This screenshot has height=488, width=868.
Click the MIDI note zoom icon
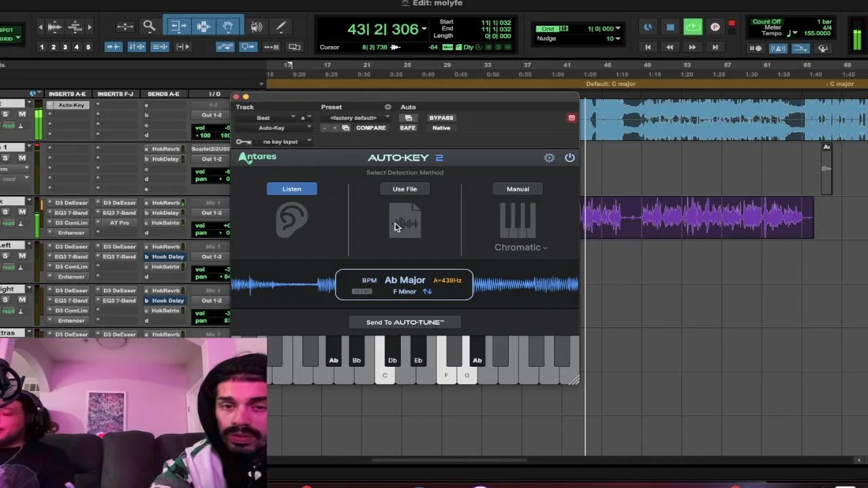(75, 27)
